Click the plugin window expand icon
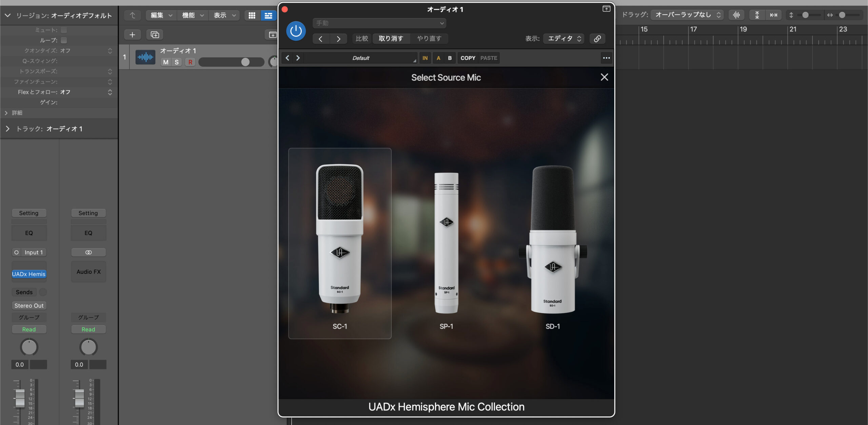 [606, 9]
